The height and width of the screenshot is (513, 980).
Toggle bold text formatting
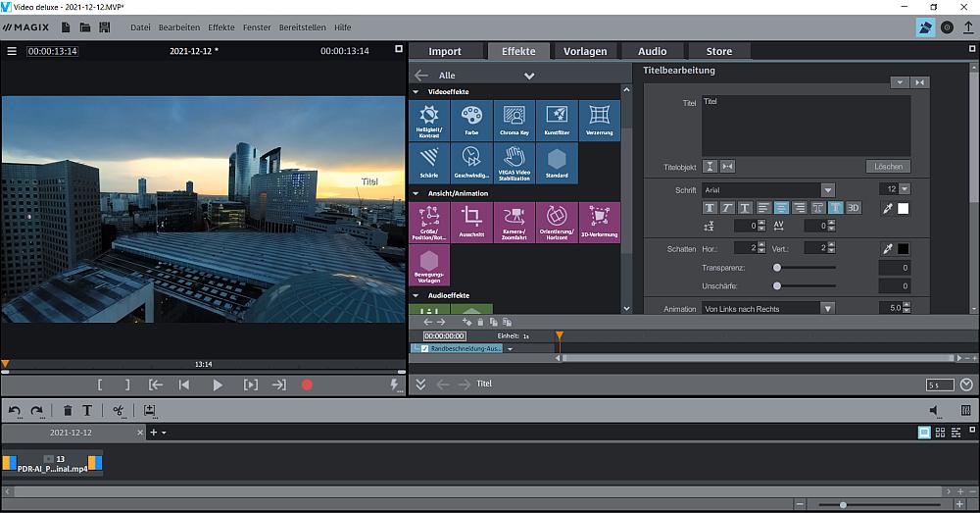(710, 208)
